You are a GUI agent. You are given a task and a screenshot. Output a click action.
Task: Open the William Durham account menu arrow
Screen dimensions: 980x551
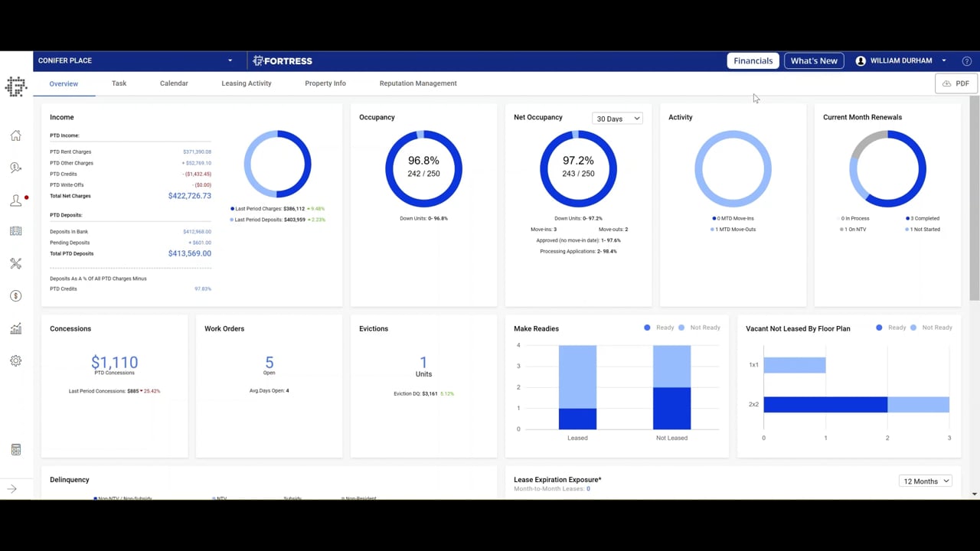(x=944, y=60)
